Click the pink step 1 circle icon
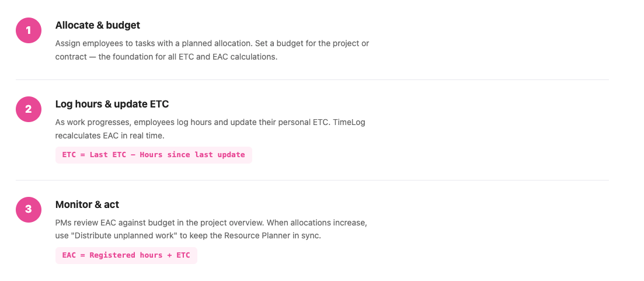This screenshot has height=281, width=644. (28, 30)
